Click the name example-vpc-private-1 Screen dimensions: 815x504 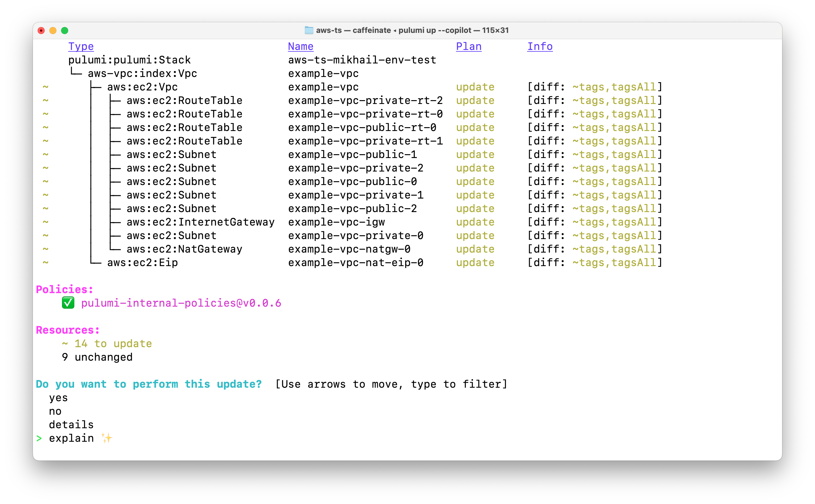(356, 195)
